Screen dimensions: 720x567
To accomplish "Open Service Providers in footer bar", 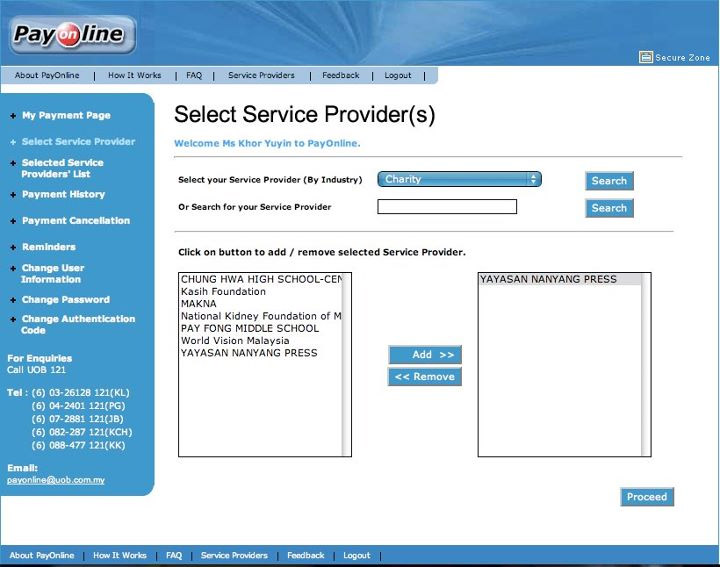I will pos(234,556).
